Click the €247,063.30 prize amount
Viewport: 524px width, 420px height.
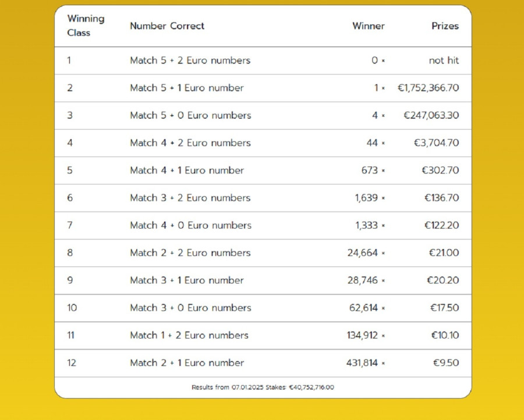pyautogui.click(x=431, y=115)
